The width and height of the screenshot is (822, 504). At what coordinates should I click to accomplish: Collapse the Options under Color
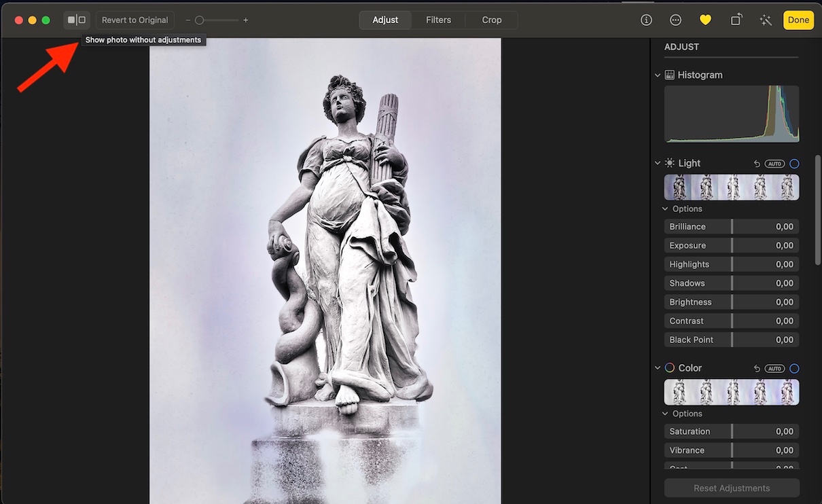666,414
